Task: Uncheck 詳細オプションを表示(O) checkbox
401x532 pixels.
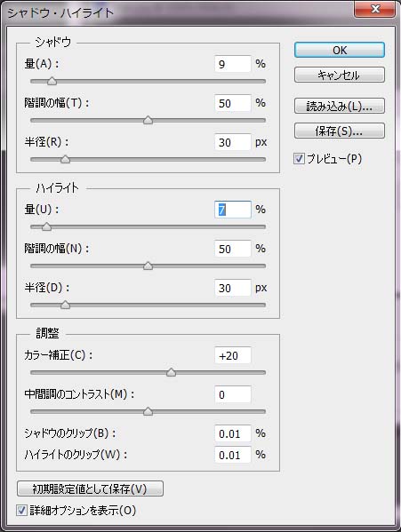Action: (x=21, y=510)
